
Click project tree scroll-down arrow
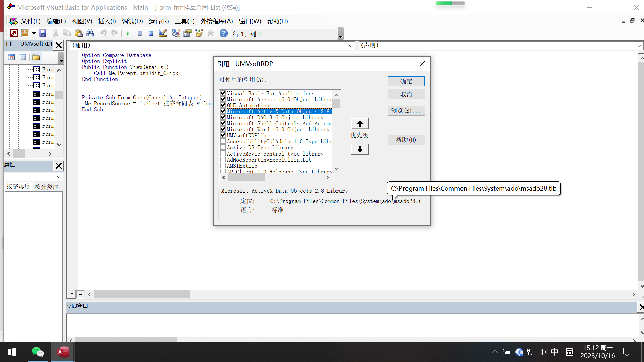[59, 145]
